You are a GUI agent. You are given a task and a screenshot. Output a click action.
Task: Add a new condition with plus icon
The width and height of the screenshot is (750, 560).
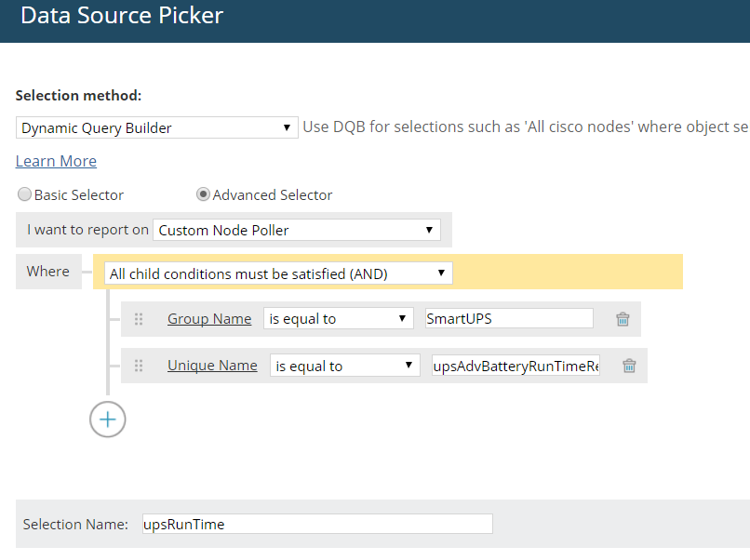(x=107, y=420)
